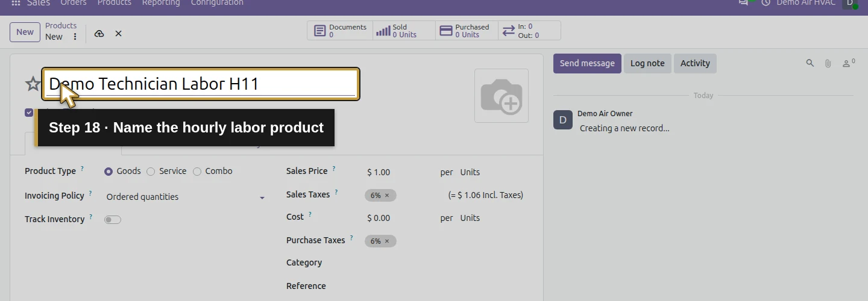Select the Service product type
Screen dimensions: 868x301
[x=151, y=172]
